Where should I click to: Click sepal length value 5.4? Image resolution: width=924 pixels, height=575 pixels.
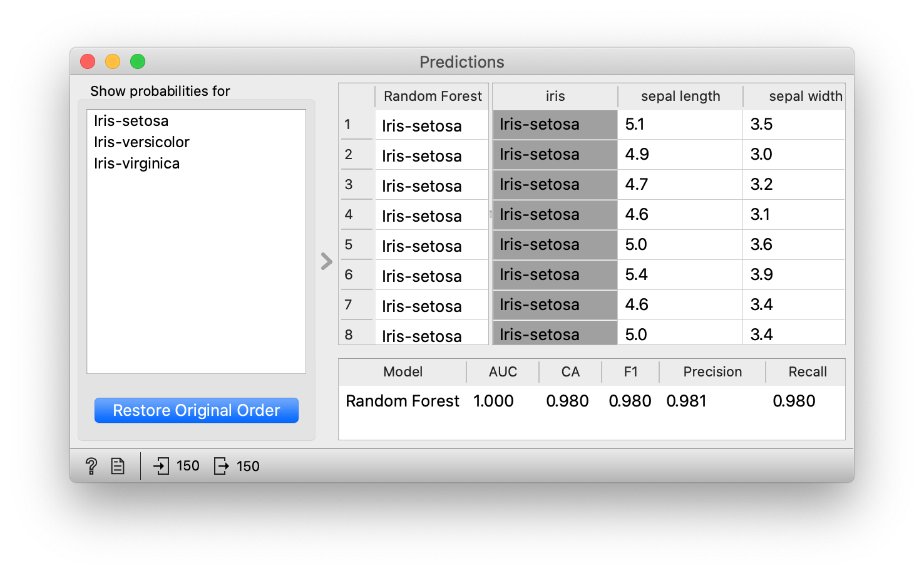680,275
